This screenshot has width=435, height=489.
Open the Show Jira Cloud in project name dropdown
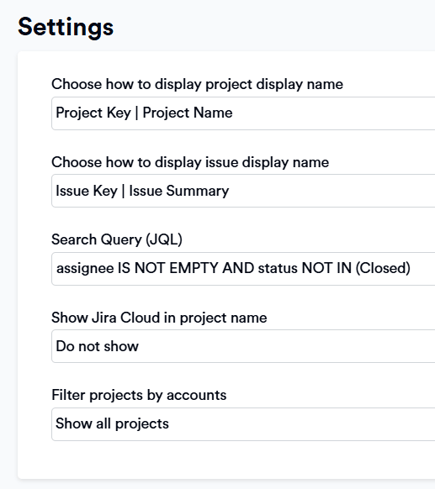point(243,346)
